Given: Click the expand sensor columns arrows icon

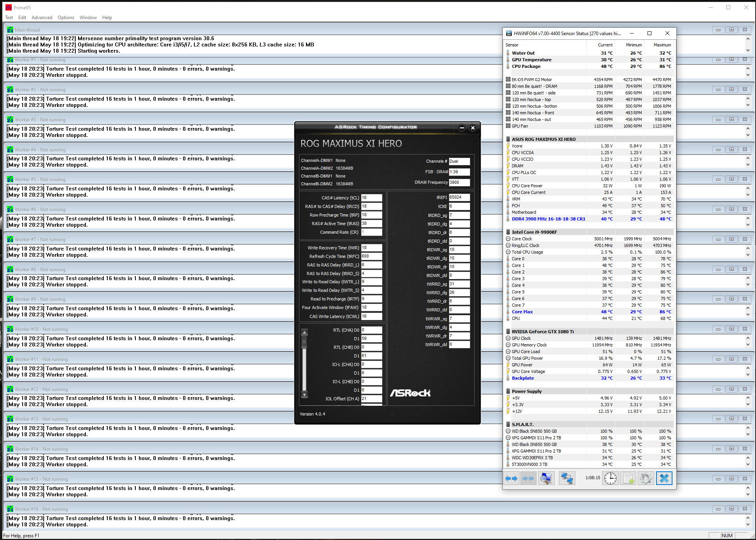Looking at the screenshot, I should click(x=511, y=478).
